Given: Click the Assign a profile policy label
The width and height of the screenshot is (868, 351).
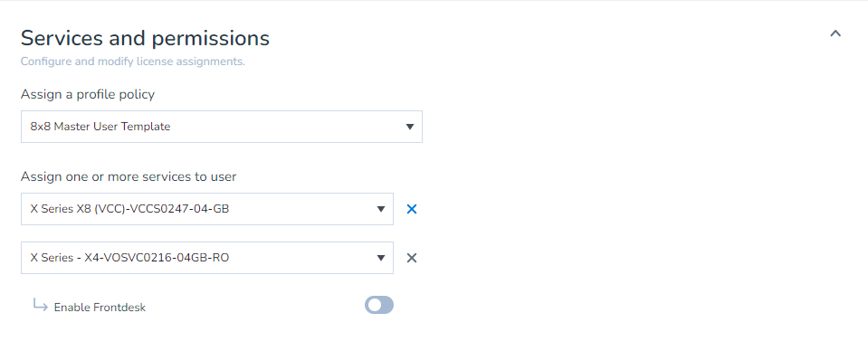Looking at the screenshot, I should click(88, 95).
